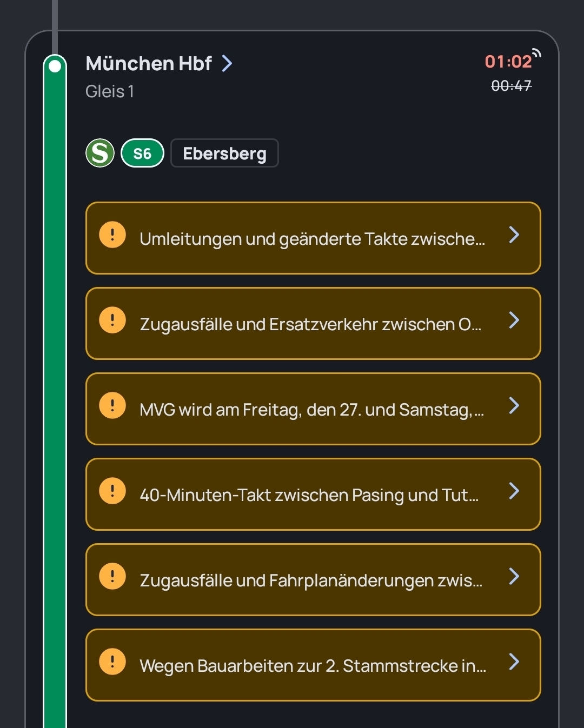Click warning icon for Fahrplanänderungen alert

coord(112,577)
